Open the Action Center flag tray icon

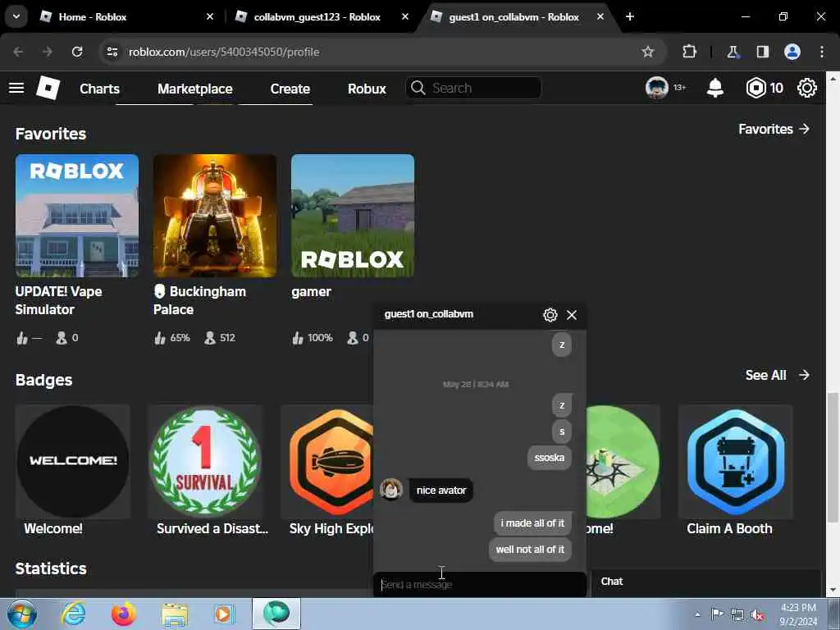click(x=717, y=614)
